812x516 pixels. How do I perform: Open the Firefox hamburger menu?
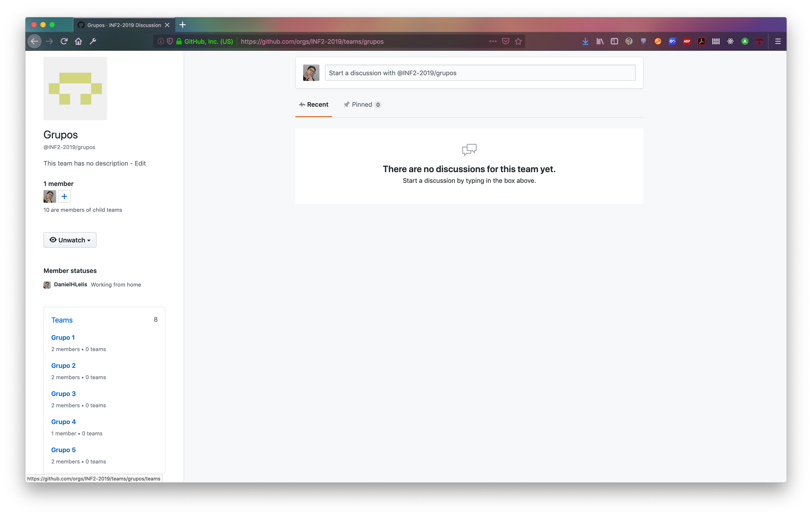pyautogui.click(x=778, y=41)
